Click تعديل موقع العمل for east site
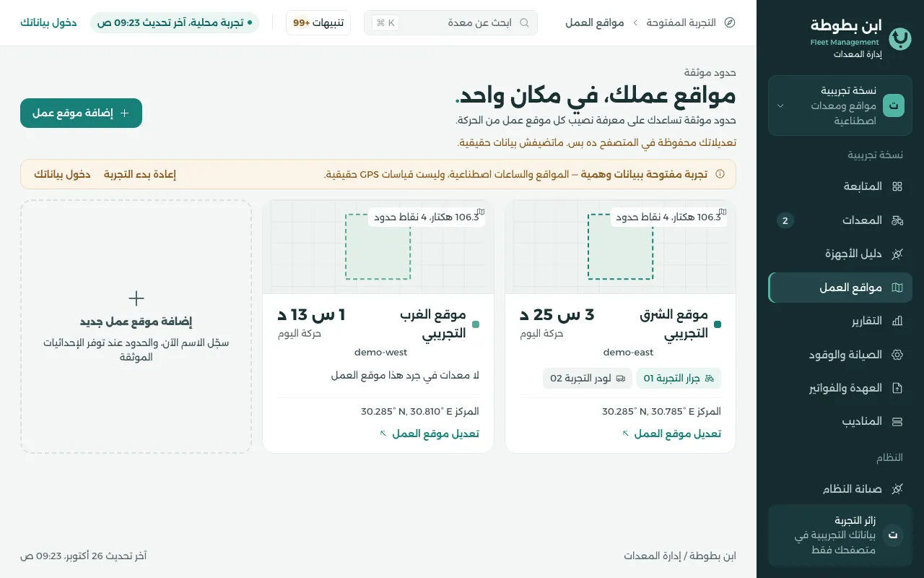Viewport: 924px width, 578px height. coord(672,433)
